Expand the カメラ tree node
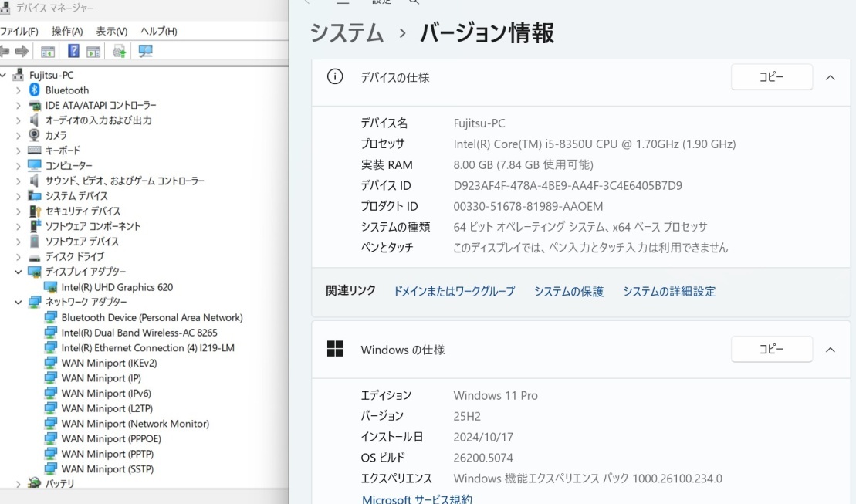The height and width of the screenshot is (504, 856). (19, 135)
